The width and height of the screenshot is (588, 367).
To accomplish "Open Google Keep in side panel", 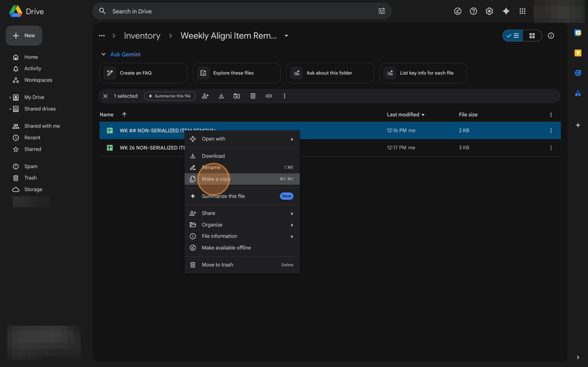I will coord(578,53).
